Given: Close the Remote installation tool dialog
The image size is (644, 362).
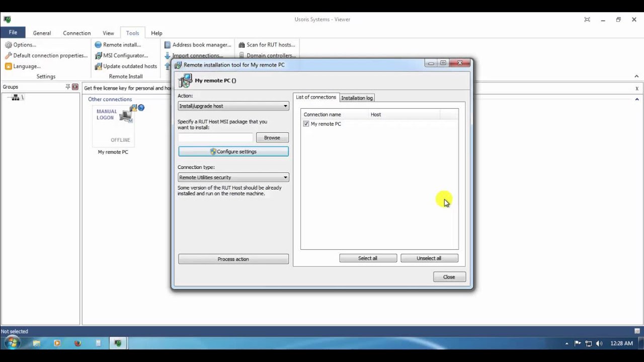Looking at the screenshot, I should [x=449, y=277].
